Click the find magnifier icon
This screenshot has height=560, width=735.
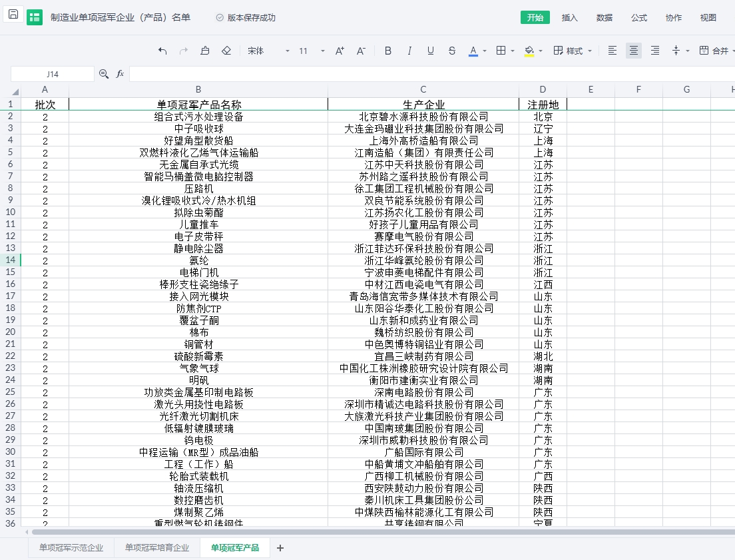pyautogui.click(x=104, y=74)
